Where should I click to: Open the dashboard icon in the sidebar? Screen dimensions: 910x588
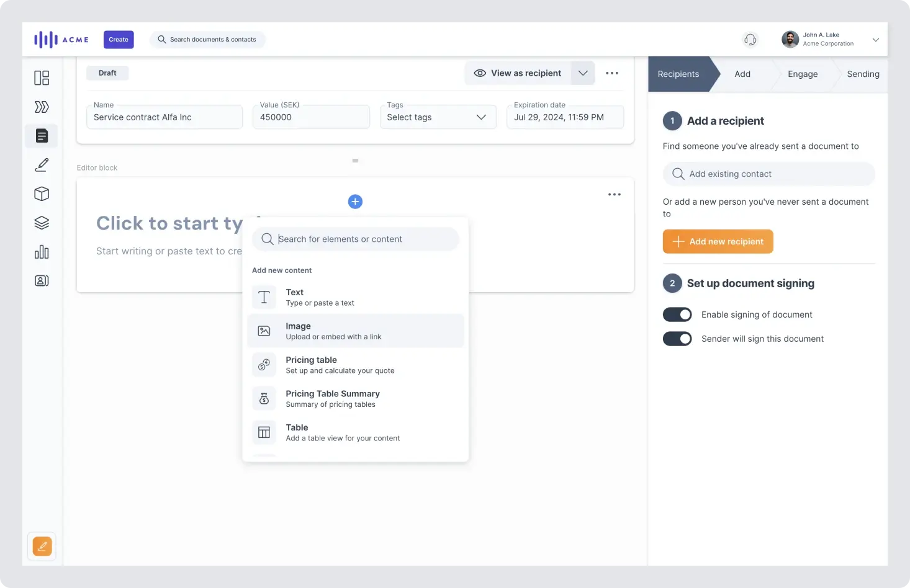[x=42, y=78]
